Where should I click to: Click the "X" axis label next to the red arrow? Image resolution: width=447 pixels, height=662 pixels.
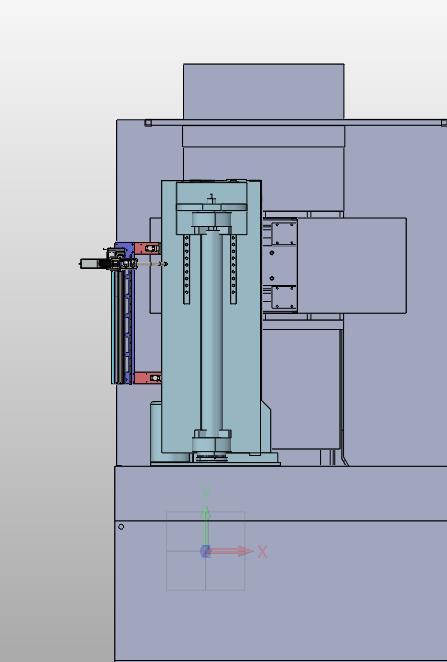click(x=263, y=552)
